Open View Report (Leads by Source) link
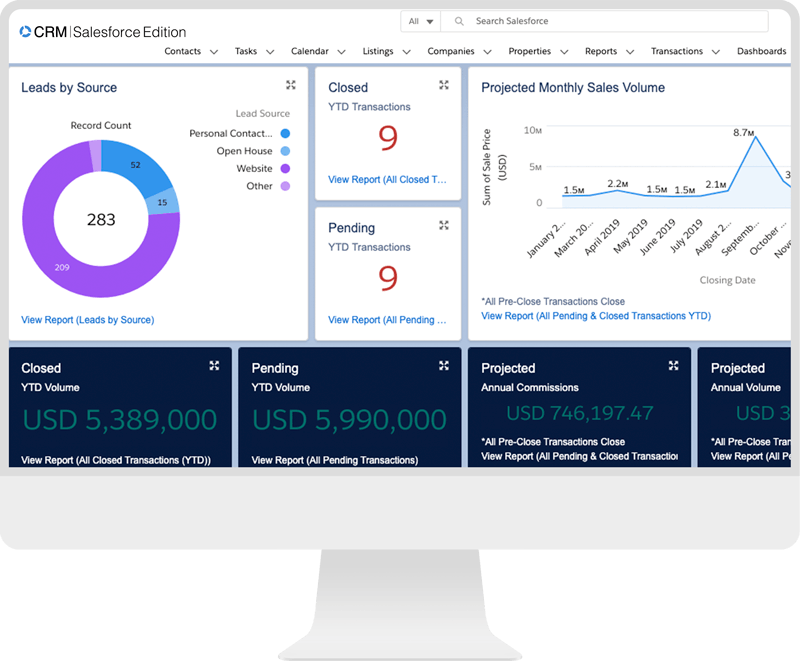The width and height of the screenshot is (800, 661). point(88,320)
